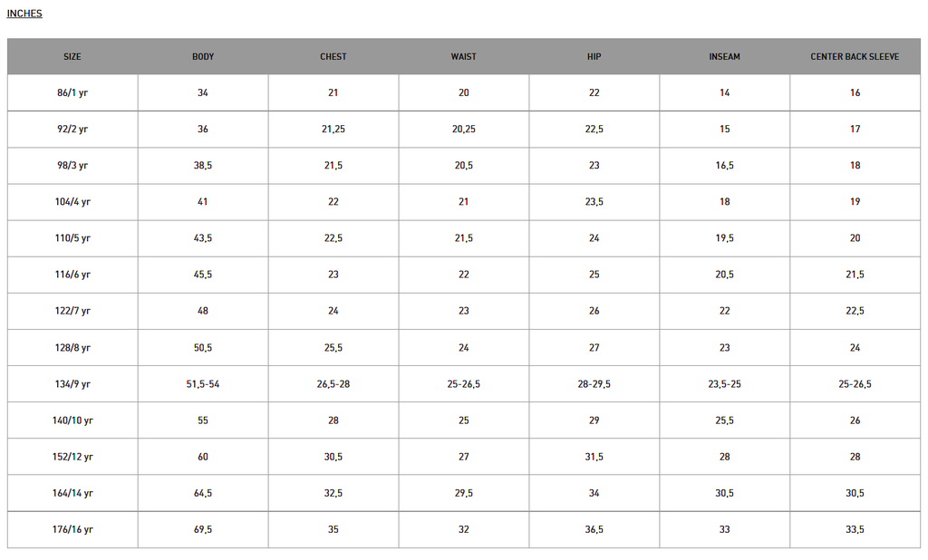Select the 140/10 yr size cell

[72, 420]
